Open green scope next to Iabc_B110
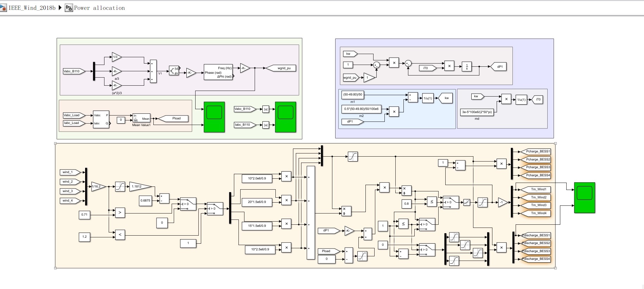The width and height of the screenshot is (644, 289). click(285, 117)
